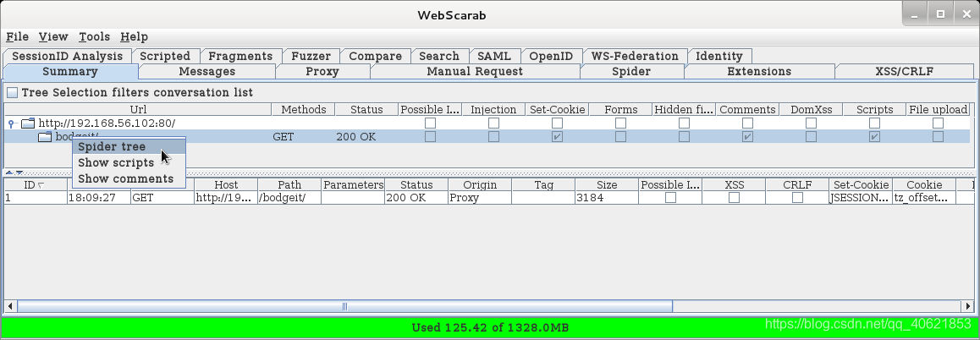Image resolution: width=980 pixels, height=340 pixels.
Task: Open the Help menu
Action: click(134, 37)
